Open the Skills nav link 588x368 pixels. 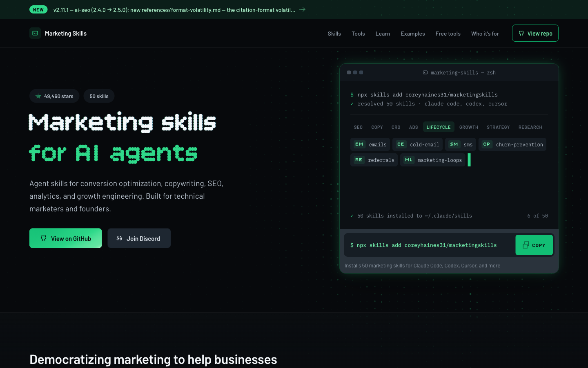point(334,34)
